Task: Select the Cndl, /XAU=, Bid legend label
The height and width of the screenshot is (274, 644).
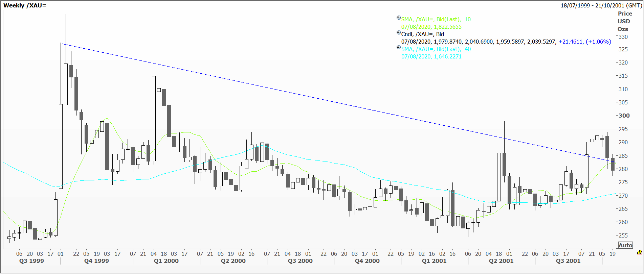Action: click(x=422, y=34)
